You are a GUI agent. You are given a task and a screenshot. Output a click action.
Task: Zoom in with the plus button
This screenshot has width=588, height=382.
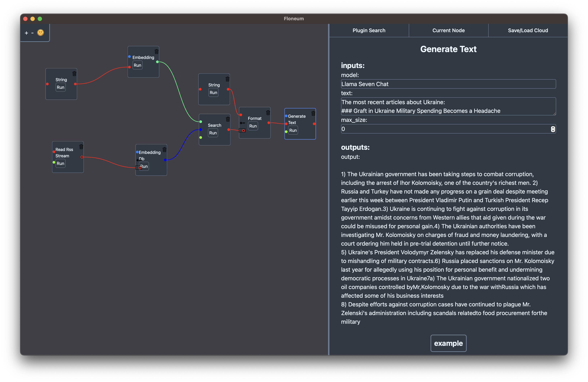(x=26, y=33)
